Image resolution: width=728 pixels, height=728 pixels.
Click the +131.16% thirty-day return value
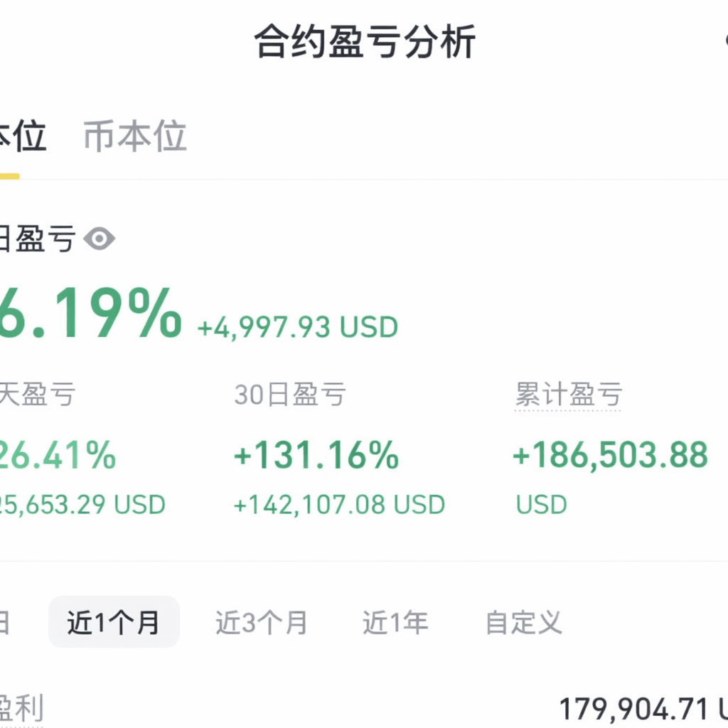316,455
